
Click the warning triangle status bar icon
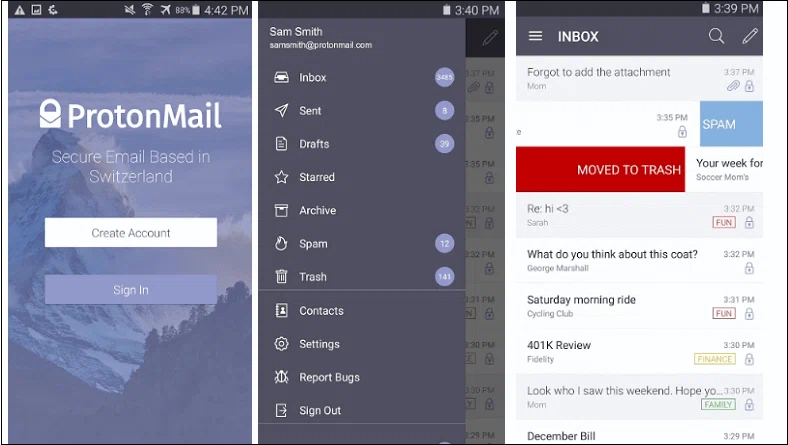coord(20,10)
